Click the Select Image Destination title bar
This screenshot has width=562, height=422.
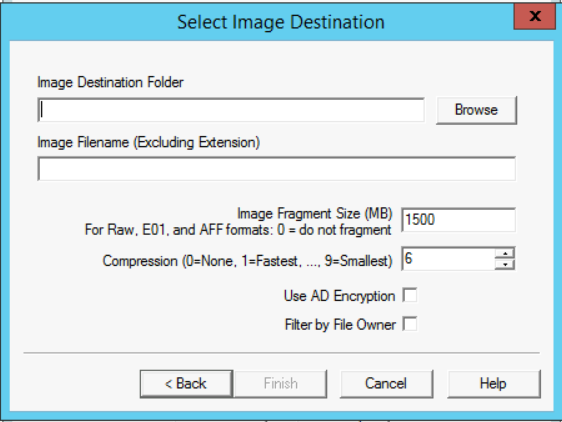[x=281, y=22]
